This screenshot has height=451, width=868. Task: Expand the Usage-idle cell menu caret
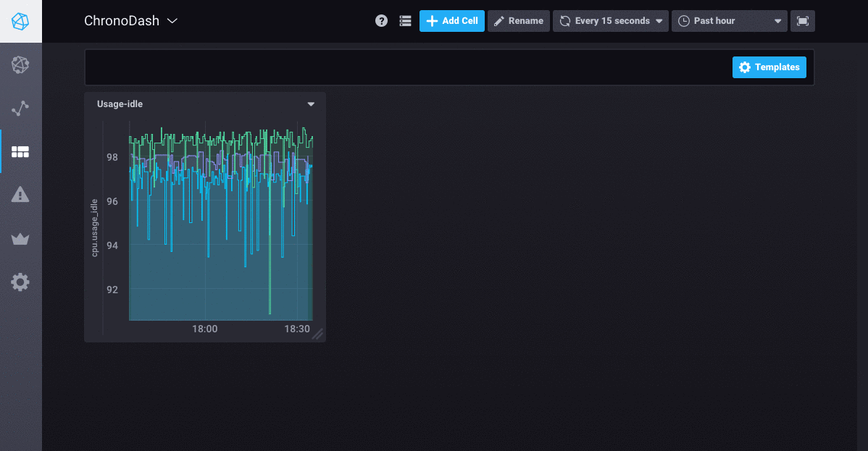pyautogui.click(x=311, y=104)
